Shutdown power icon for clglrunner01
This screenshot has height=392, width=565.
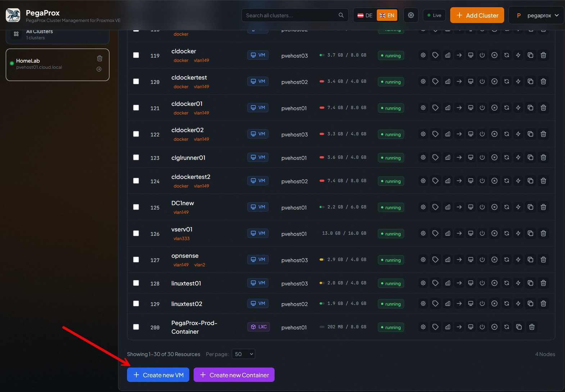click(x=482, y=157)
